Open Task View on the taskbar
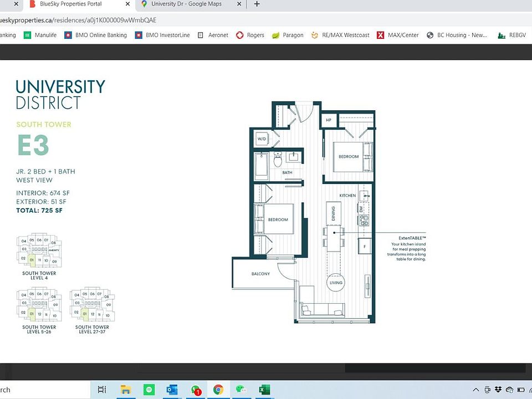The height and width of the screenshot is (399, 532). (x=102, y=390)
